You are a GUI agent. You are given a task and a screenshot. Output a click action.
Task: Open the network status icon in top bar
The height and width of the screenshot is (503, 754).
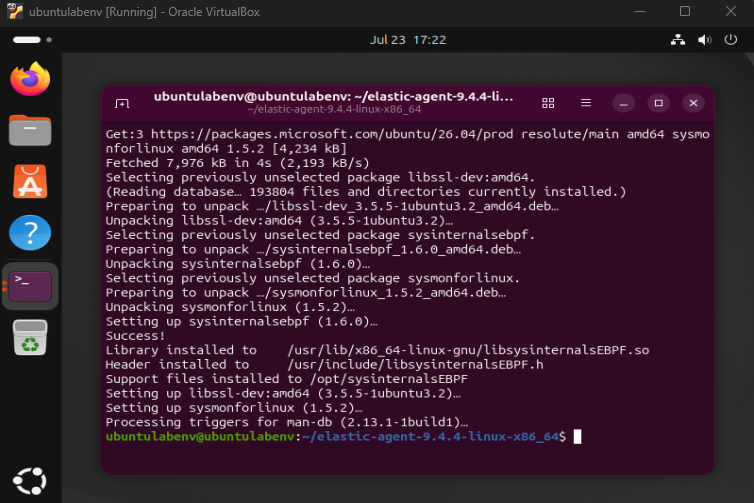(x=678, y=39)
